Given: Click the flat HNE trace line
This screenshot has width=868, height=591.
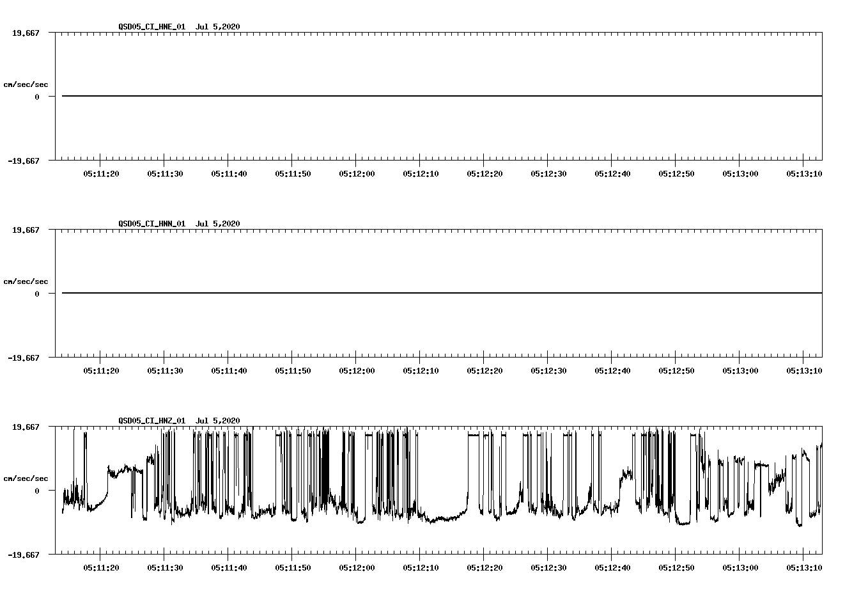Looking at the screenshot, I should [442, 96].
